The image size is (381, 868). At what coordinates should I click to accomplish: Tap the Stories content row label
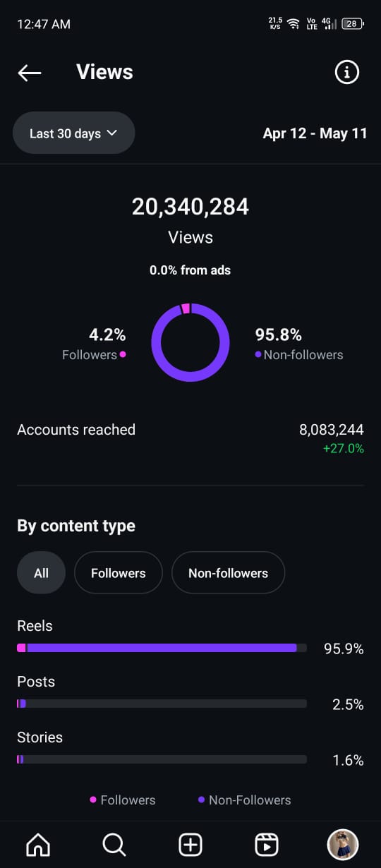coord(40,737)
